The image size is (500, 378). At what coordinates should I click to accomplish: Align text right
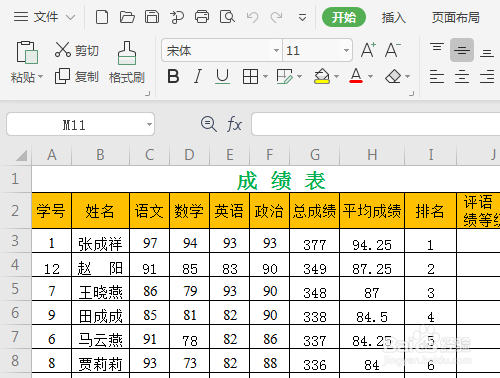click(x=487, y=77)
